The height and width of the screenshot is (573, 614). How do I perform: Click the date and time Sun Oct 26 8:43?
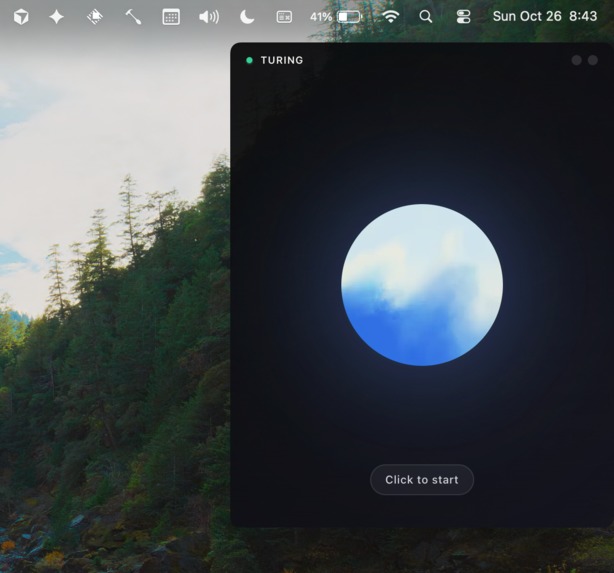click(x=545, y=16)
